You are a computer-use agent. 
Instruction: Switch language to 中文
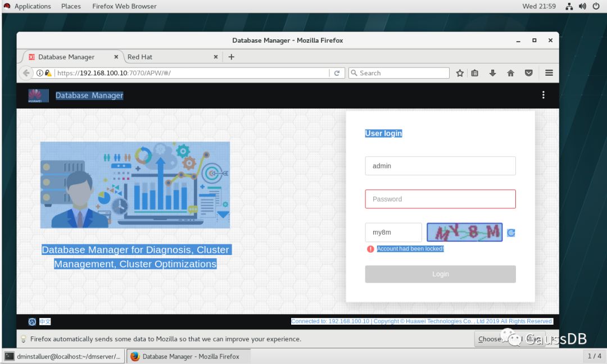[x=45, y=322]
